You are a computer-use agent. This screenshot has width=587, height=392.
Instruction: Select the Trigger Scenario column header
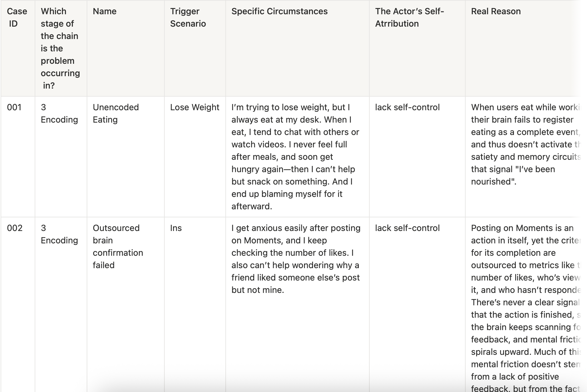coord(188,17)
